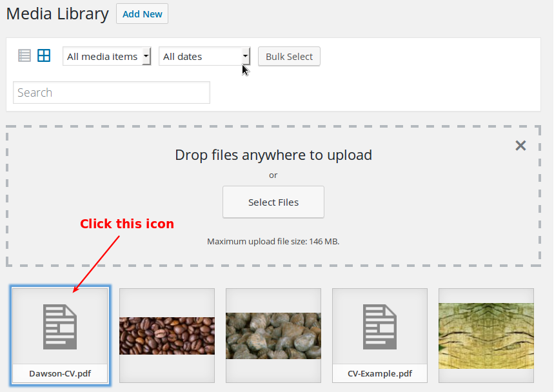The image size is (554, 392).
Task: Click the Media Library heading
Action: click(x=57, y=14)
